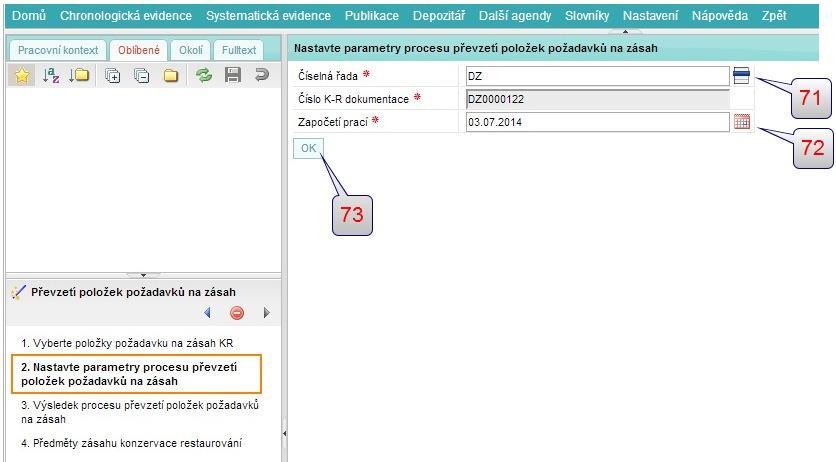Open the Další agendy menu
The height and width of the screenshot is (462, 836).
[x=515, y=15]
